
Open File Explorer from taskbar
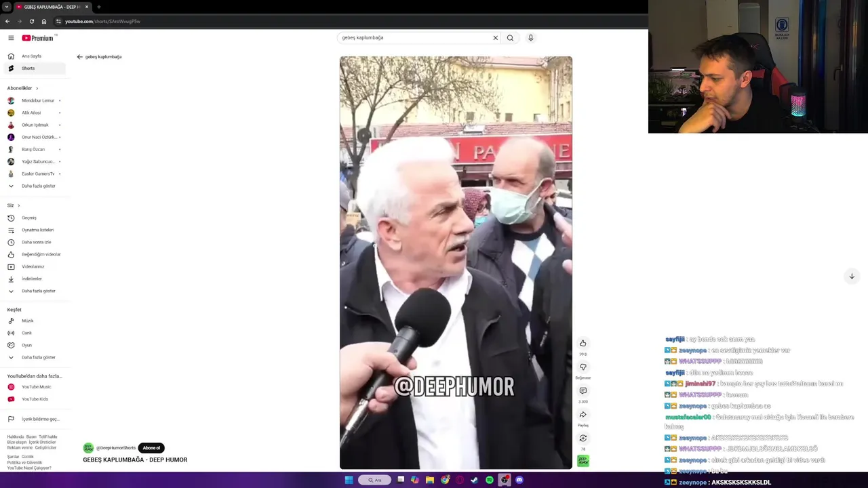click(430, 480)
